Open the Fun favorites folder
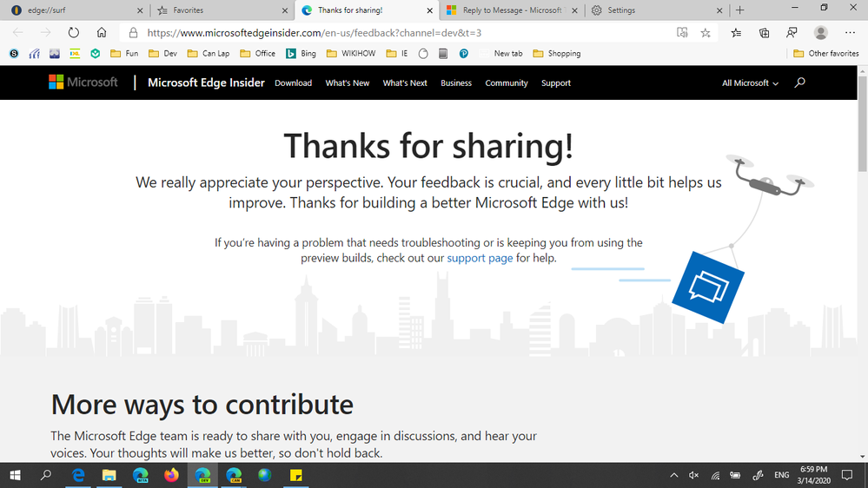 click(124, 54)
